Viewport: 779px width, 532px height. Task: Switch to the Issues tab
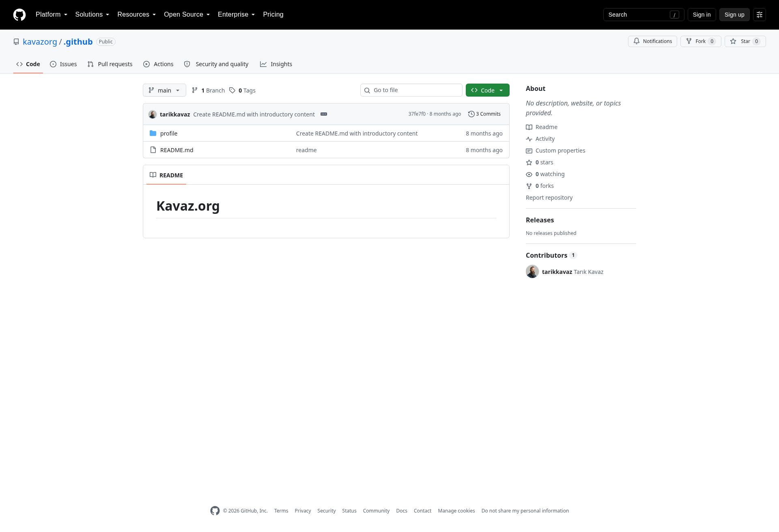point(63,64)
